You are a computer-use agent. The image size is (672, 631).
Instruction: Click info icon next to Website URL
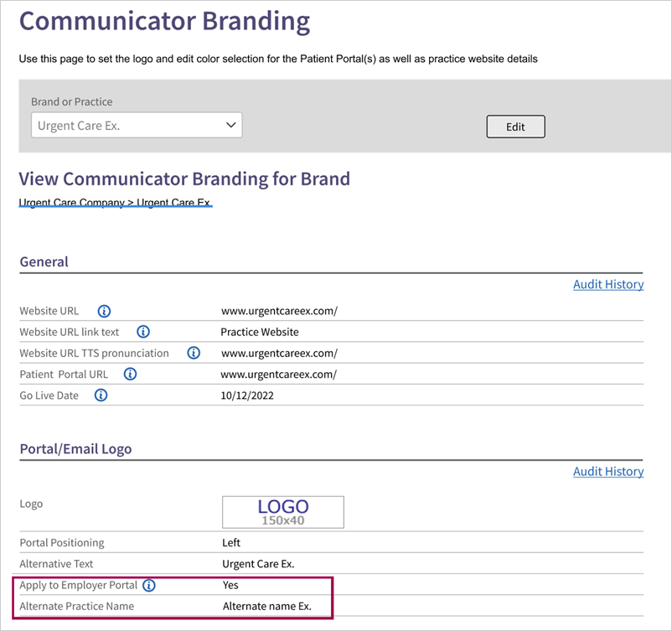[x=104, y=311]
